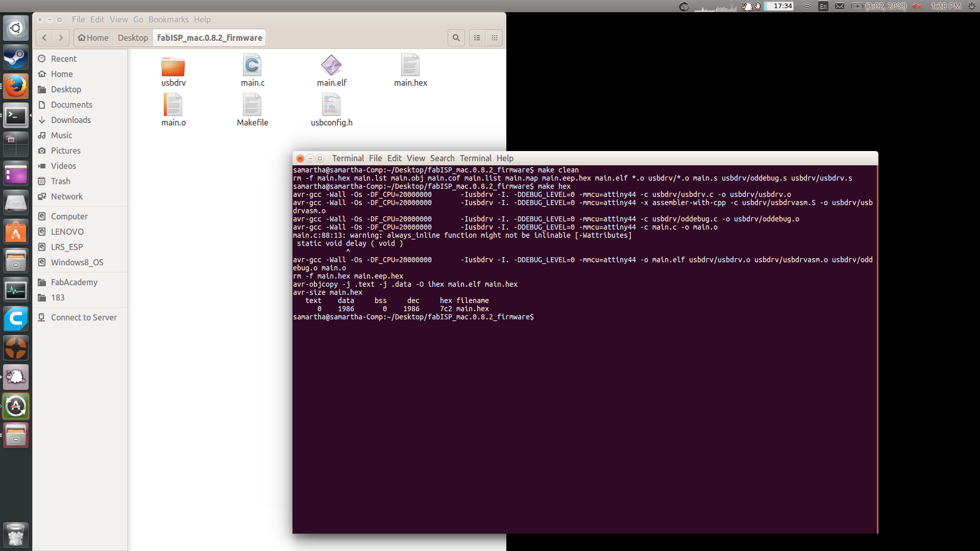Open the mail indicator in top panel
Screen dimensions: 980x551
click(840, 6)
